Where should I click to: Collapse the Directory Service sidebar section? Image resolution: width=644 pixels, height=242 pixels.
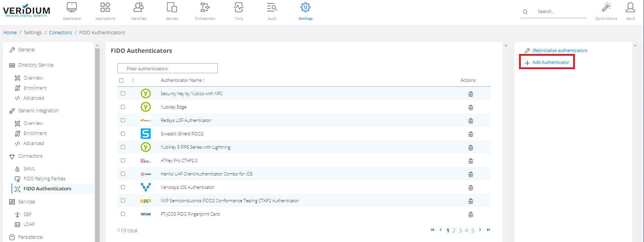point(36,65)
